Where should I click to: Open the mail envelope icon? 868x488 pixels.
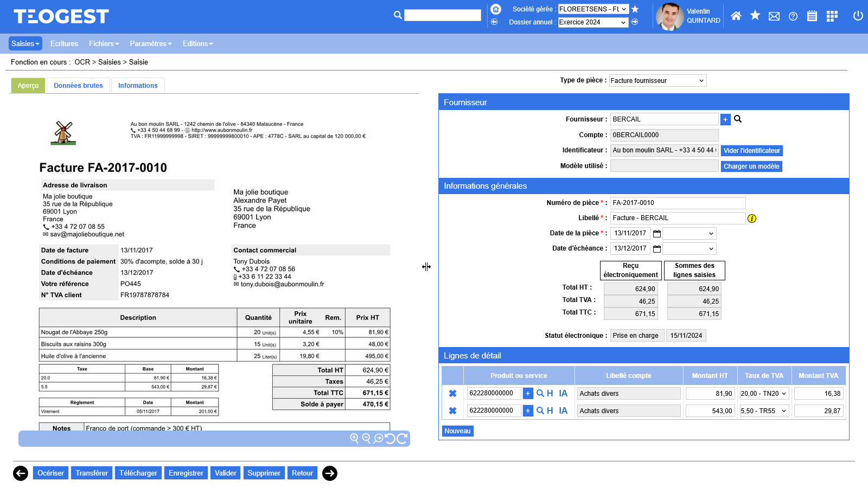click(x=774, y=16)
